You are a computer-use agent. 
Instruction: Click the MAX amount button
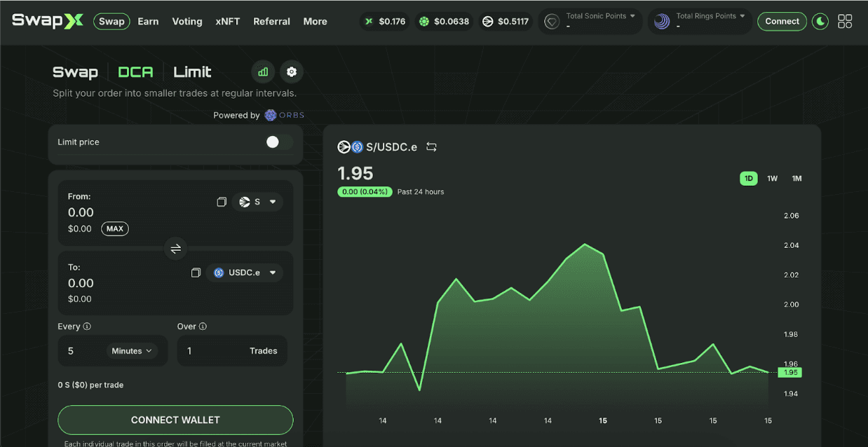(115, 228)
